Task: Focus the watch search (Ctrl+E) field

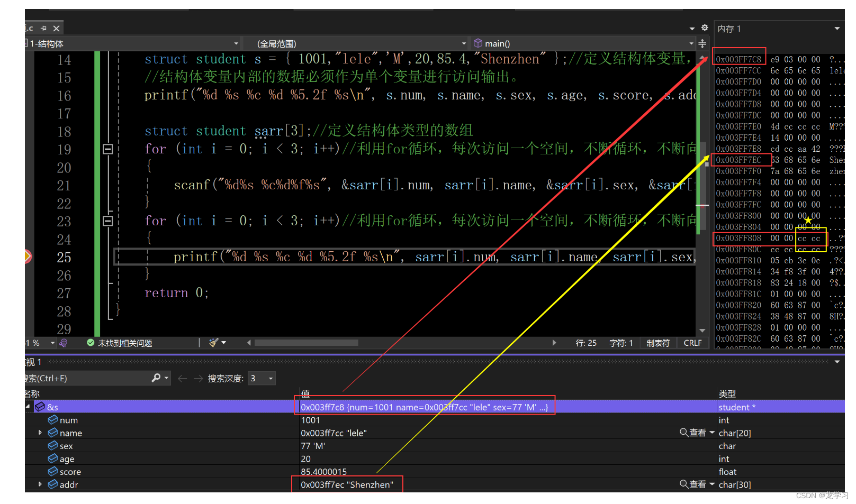Action: tap(87, 378)
